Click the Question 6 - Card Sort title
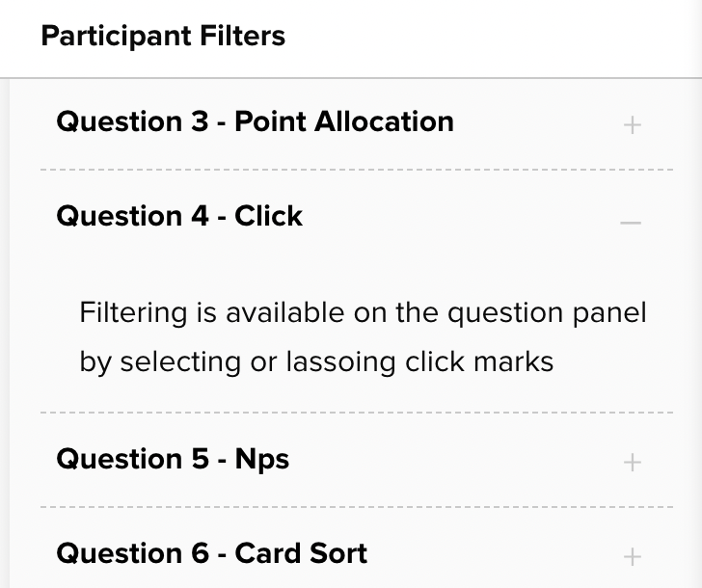The image size is (702, 588). [x=211, y=553]
